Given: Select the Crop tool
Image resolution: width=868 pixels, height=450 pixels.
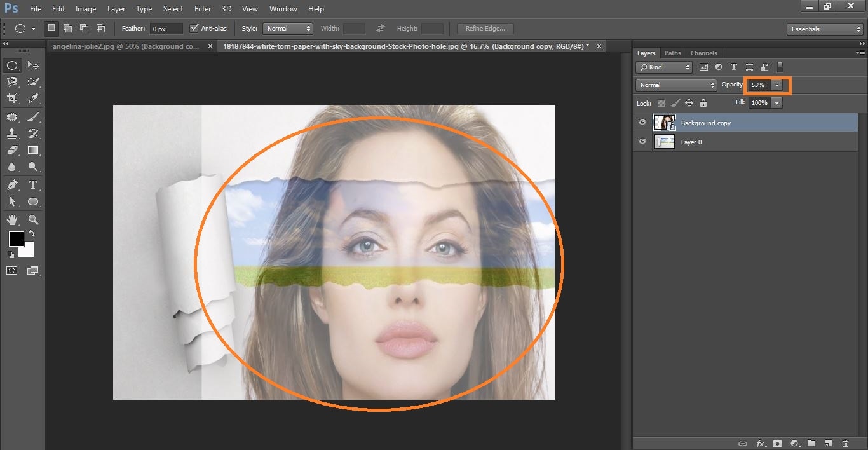Looking at the screenshot, I should [x=12, y=99].
